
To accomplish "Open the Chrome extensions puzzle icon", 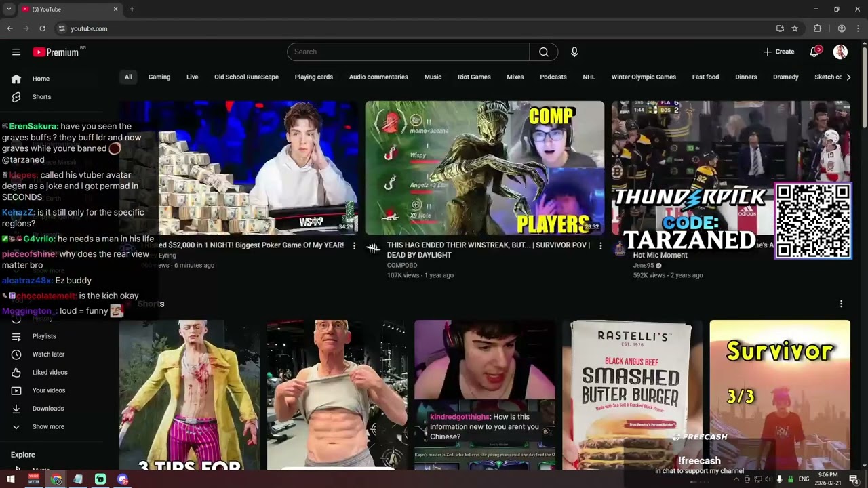I will 817,28.
